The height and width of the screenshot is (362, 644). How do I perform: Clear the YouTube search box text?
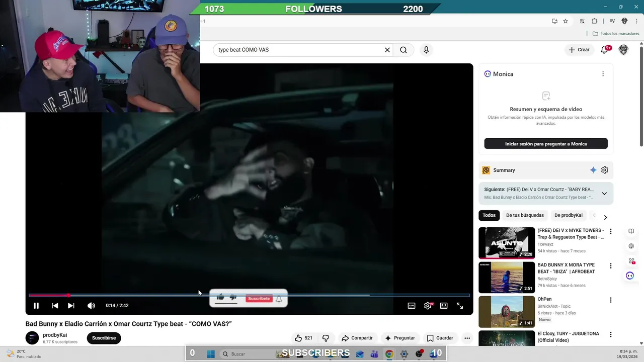387,50
